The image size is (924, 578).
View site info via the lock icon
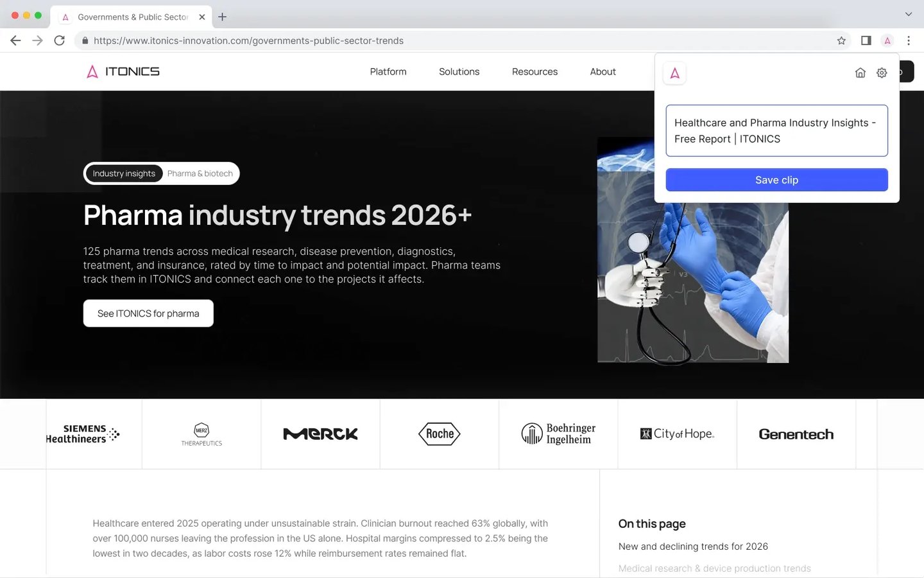(85, 40)
